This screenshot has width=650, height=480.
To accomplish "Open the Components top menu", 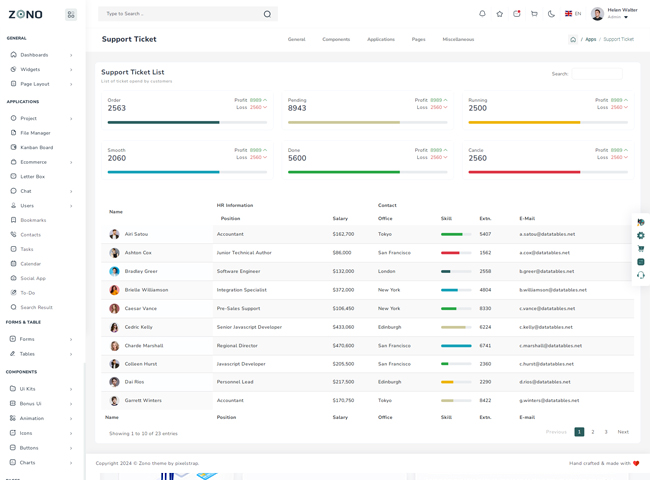I will coord(336,40).
